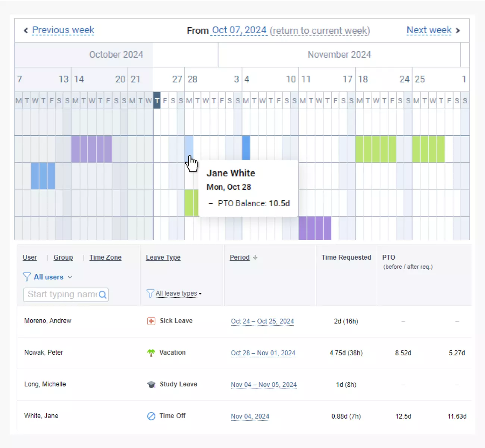Click the Vacation leave type label
This screenshot has height=448, width=485.
point(172,353)
